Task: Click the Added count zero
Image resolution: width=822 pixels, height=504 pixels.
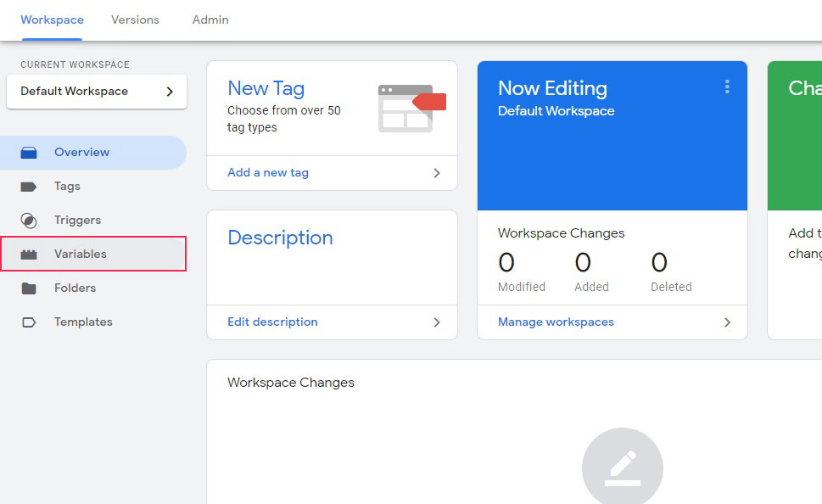Action: (583, 262)
